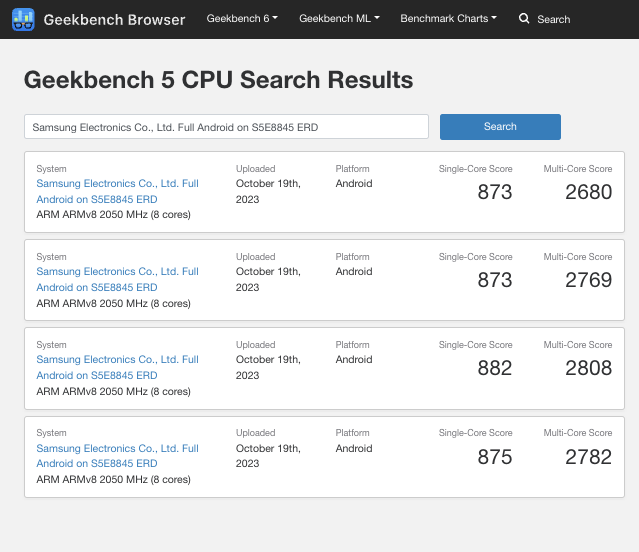Click the Geekbench Browser brand title

(114, 20)
